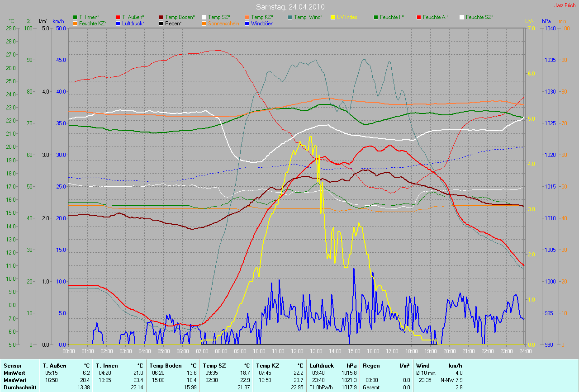This screenshot has width=579, height=392.
Task: Click the orange Feuchte KZ legend swatch
Action: (x=75, y=23)
